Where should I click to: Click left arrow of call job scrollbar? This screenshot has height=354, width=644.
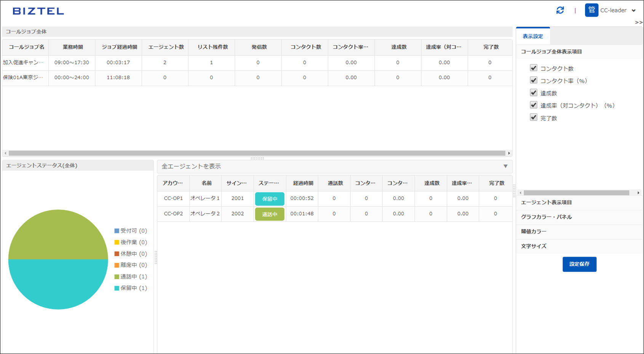coord(5,153)
